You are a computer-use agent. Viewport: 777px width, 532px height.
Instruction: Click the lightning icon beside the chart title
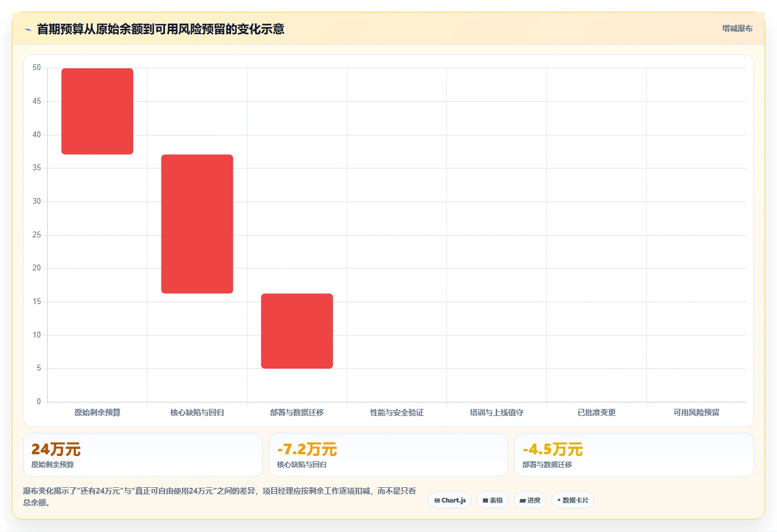pyautogui.click(x=28, y=29)
